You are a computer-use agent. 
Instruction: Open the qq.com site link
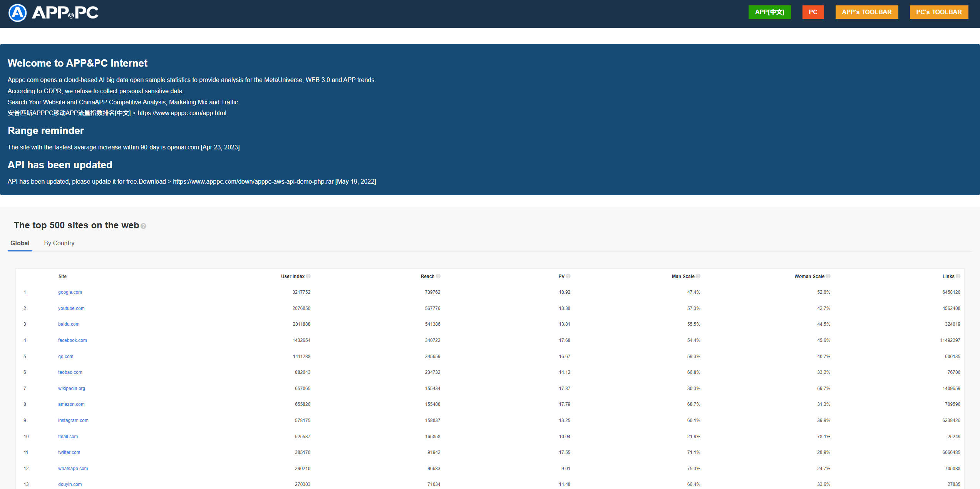tap(66, 357)
